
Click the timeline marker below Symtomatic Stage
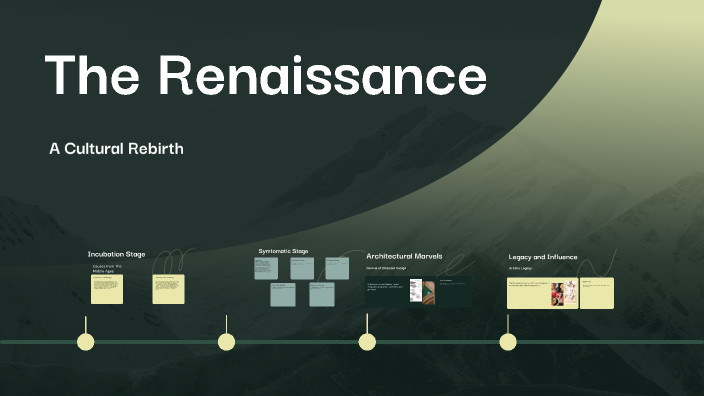226,342
